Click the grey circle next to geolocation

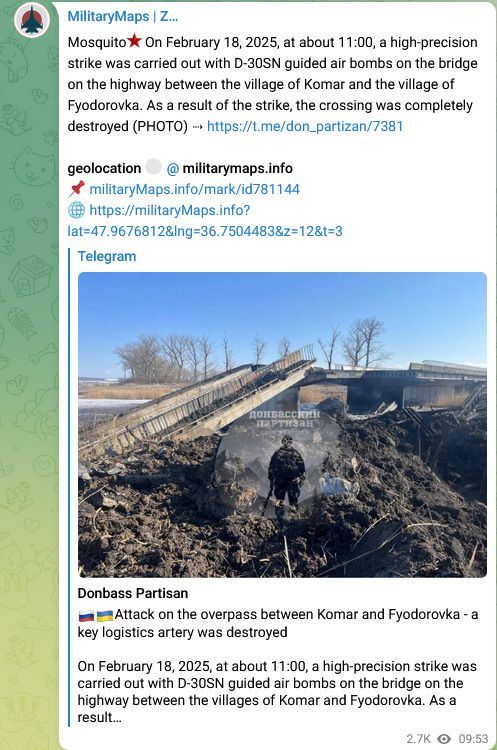point(153,167)
